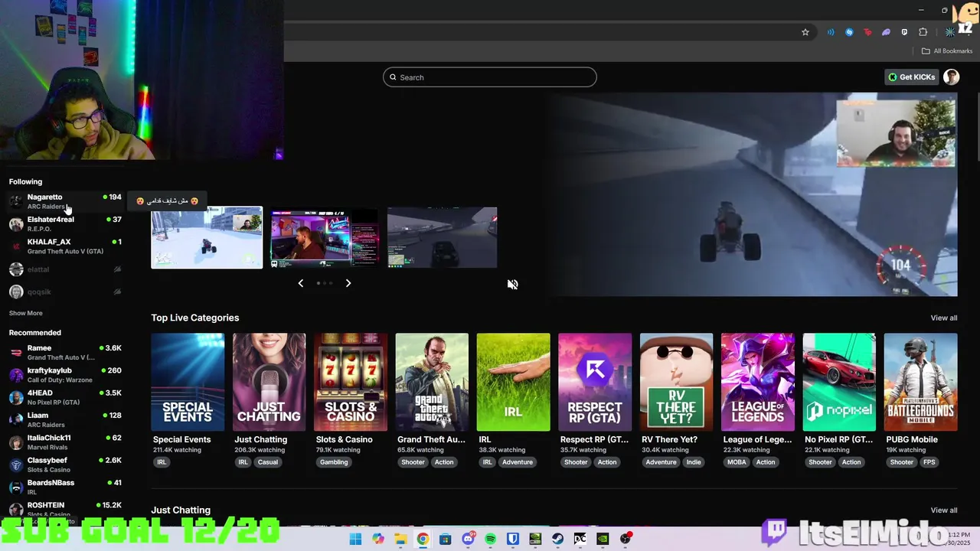
Task: Open offline channel qoqsik
Action: [65, 292]
